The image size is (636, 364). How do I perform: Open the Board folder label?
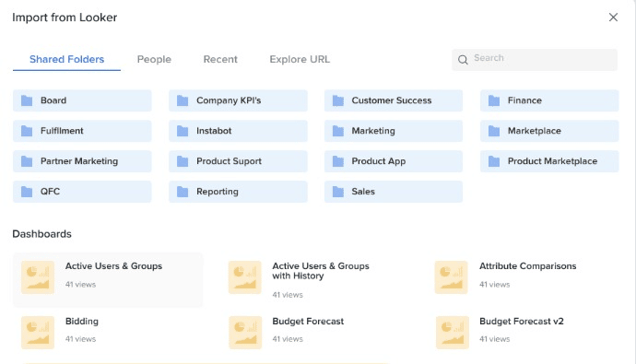click(53, 100)
